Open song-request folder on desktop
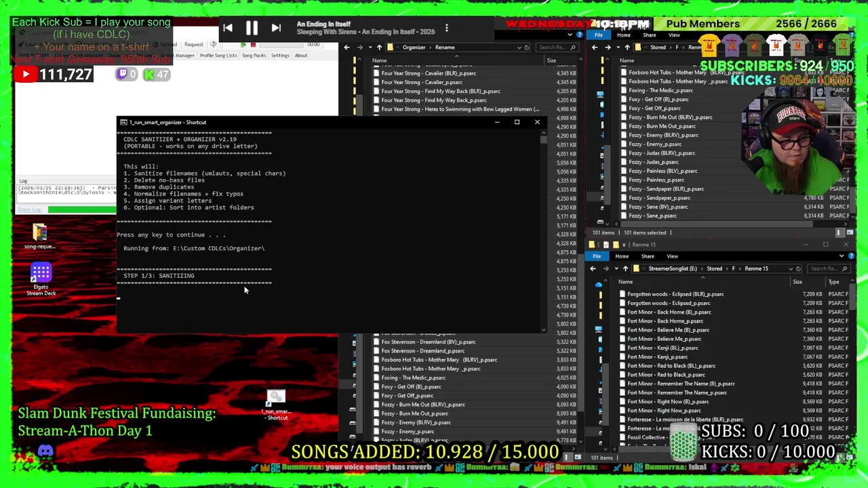Screen dimensions: 868x488 [40, 237]
